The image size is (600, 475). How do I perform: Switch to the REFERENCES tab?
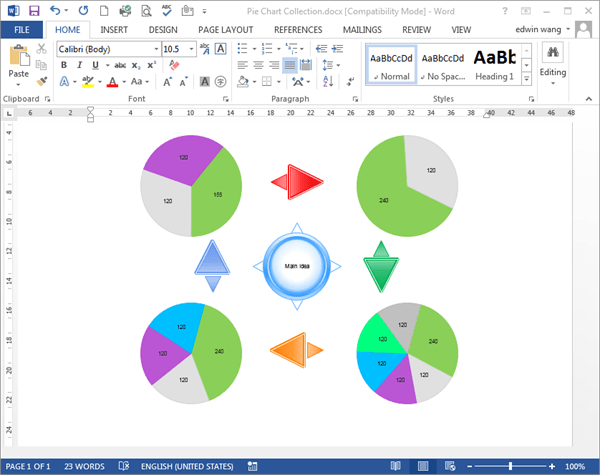(298, 29)
